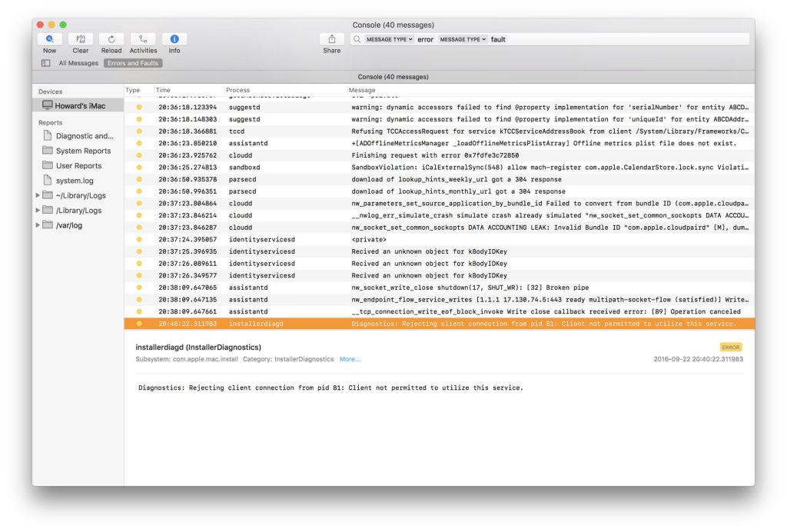Viewport: 787px width, 532px height.
Task: Toggle the sidebar visibility icon
Action: tap(46, 63)
